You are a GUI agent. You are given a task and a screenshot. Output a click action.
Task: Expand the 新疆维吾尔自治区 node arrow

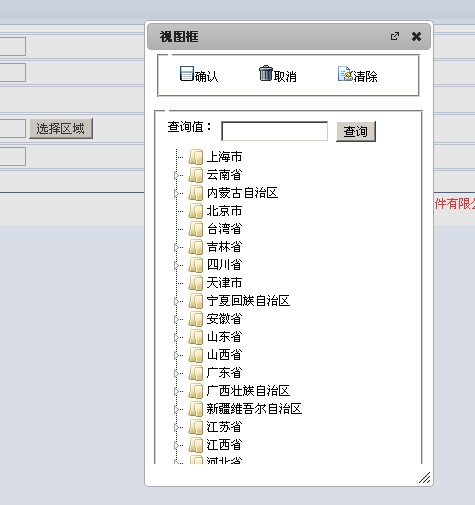click(176, 409)
